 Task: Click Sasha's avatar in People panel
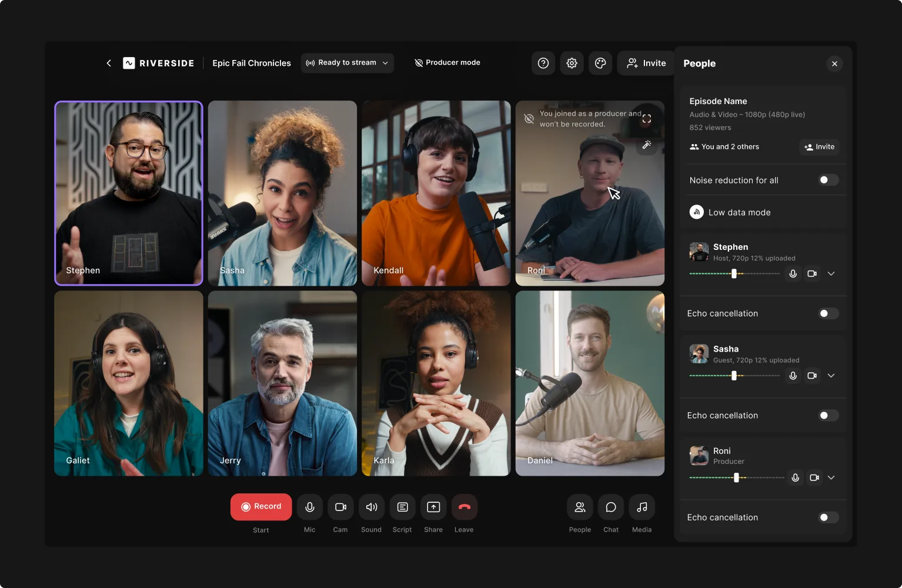point(699,354)
